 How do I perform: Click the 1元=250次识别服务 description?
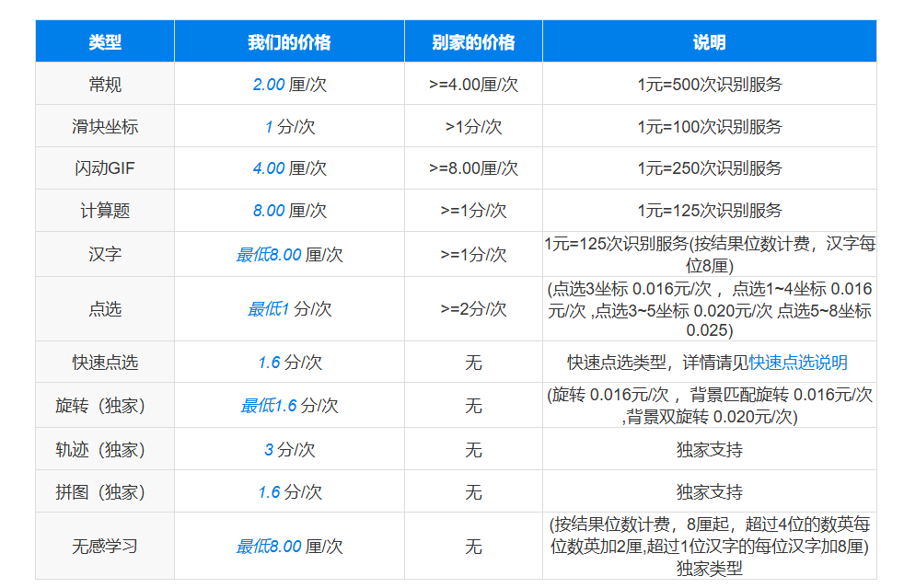[709, 168]
